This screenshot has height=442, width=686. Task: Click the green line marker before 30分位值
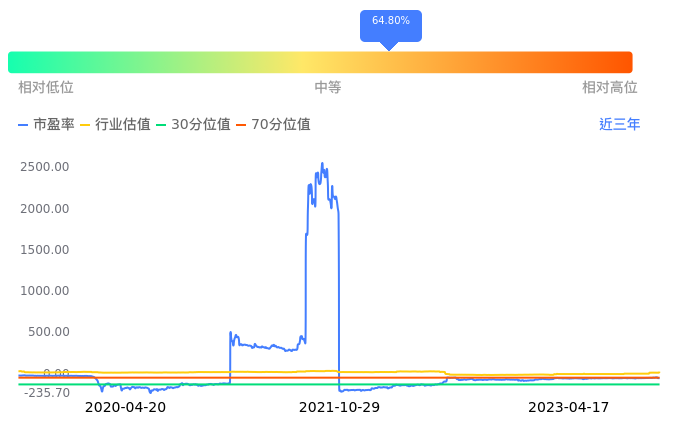coord(162,125)
